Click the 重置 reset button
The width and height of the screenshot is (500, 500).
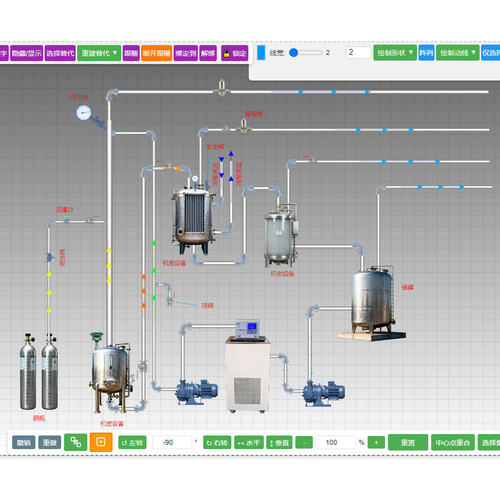[x=408, y=443]
